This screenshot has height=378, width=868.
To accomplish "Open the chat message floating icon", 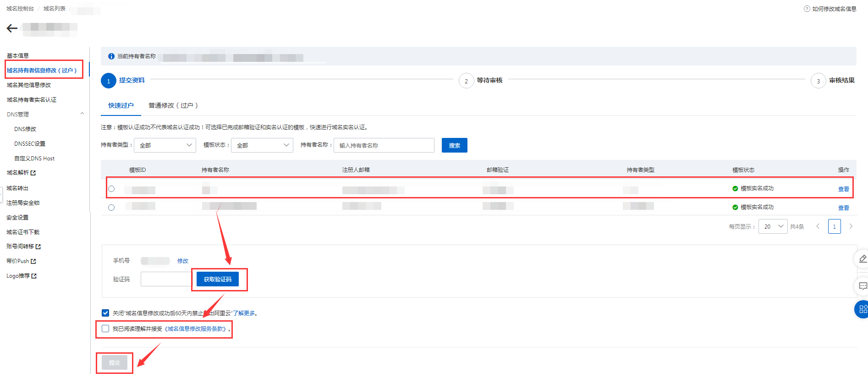I will pyautogui.click(x=863, y=286).
